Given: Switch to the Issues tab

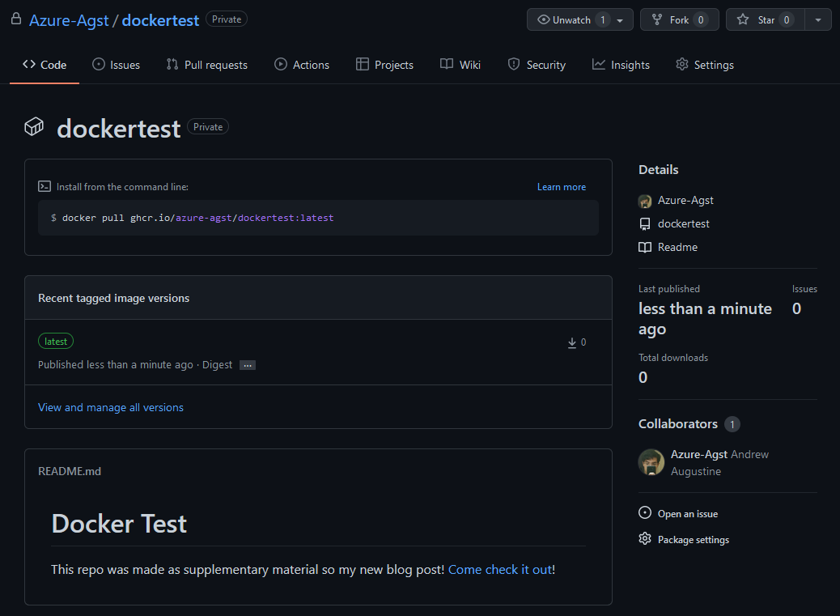Looking at the screenshot, I should (117, 65).
